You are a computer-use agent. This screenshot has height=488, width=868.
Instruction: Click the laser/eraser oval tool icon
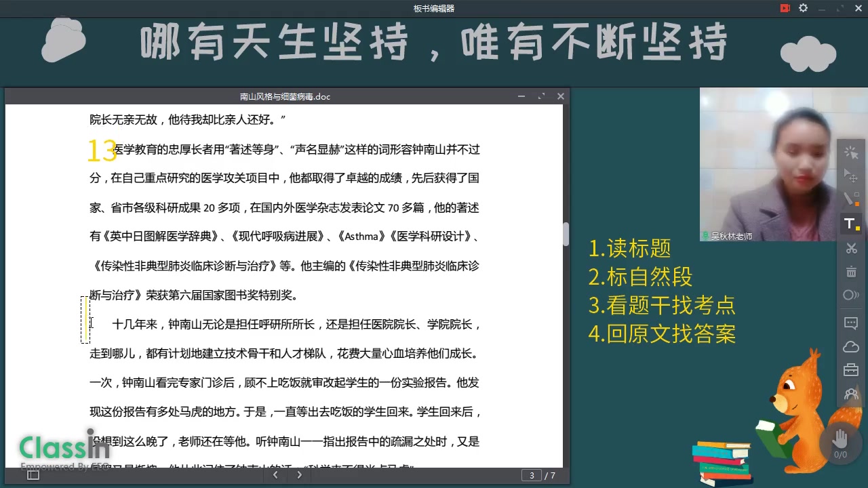coord(851,295)
